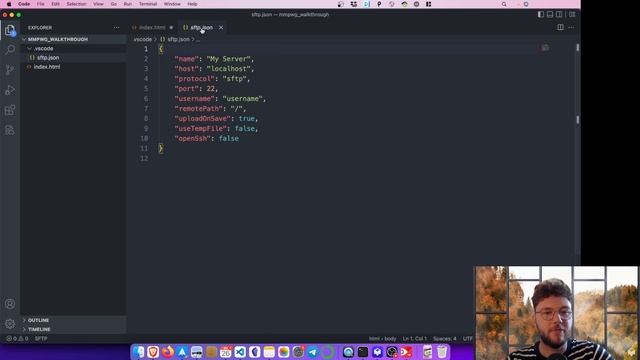Select the sftp.json editor tab
The height and width of the screenshot is (360, 640).
click(201, 27)
